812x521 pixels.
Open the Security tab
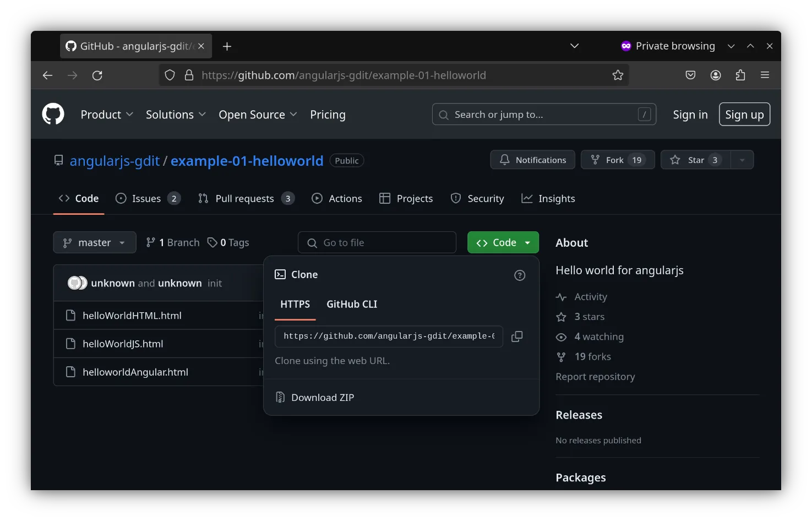[477, 199]
